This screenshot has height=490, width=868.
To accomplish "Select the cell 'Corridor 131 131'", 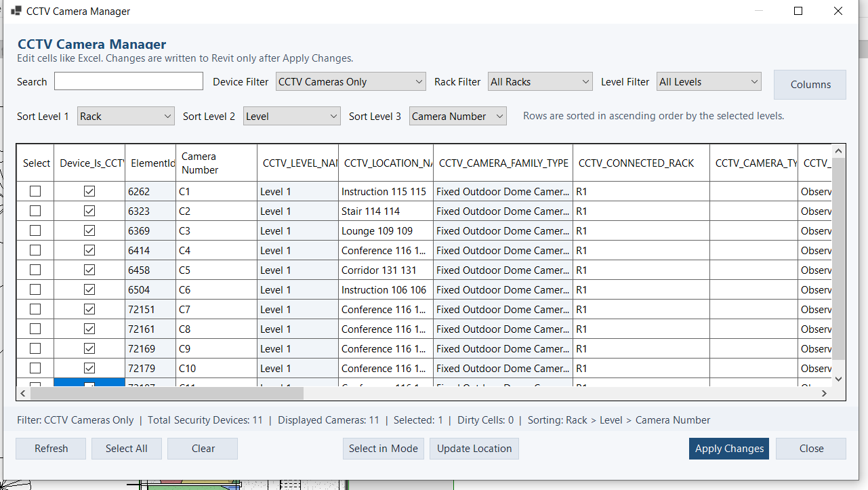I will [386, 270].
